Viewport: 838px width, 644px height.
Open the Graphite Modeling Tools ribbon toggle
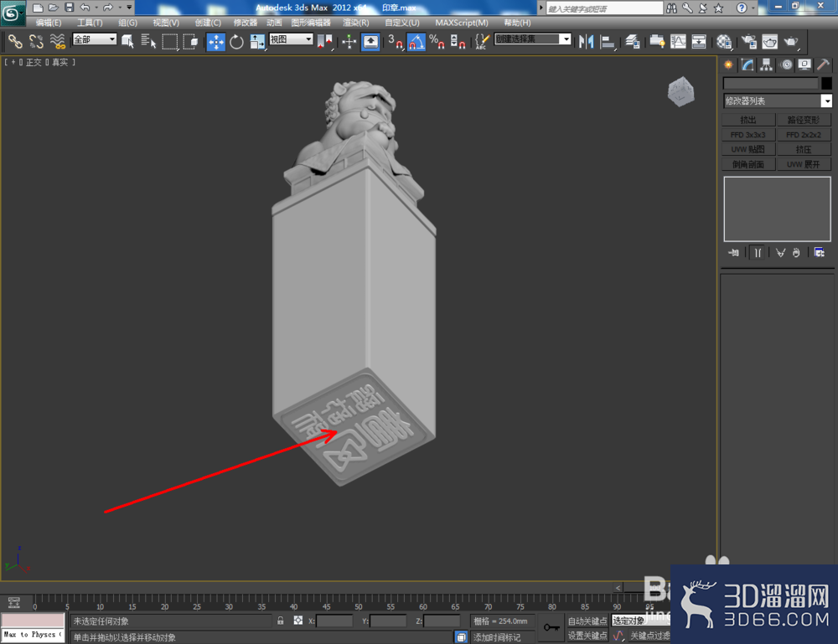tap(657, 42)
